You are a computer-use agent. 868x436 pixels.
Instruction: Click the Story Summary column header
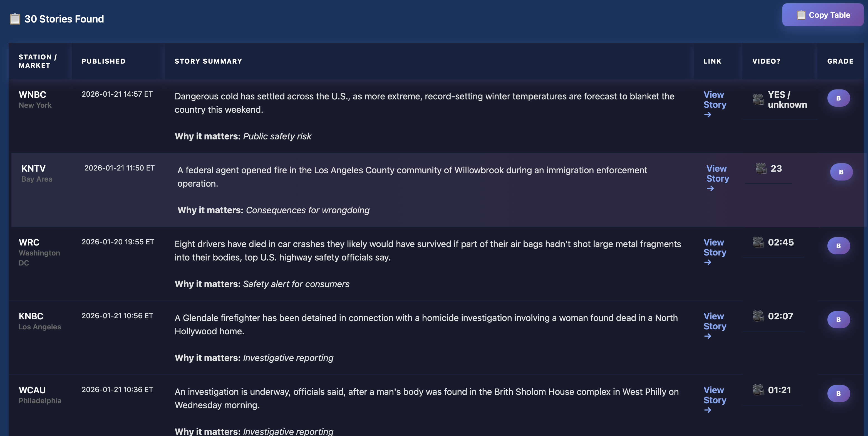pyautogui.click(x=208, y=61)
